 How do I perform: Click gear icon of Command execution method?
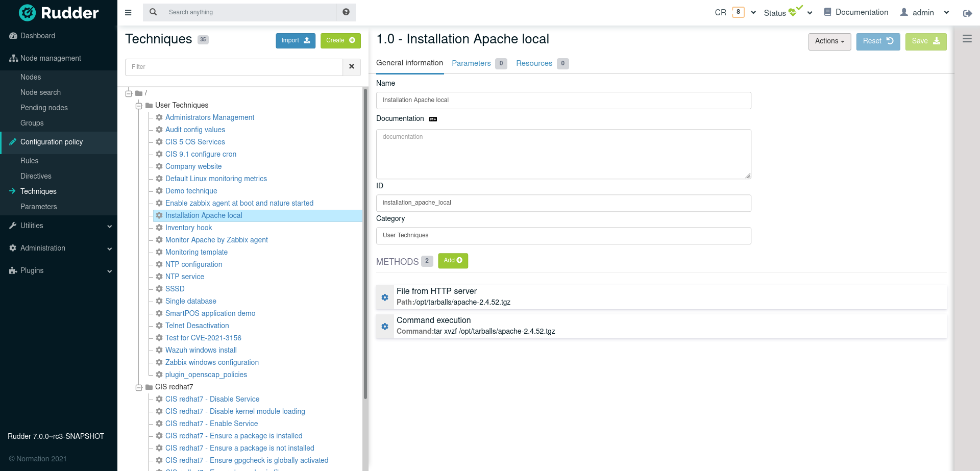[x=385, y=327]
